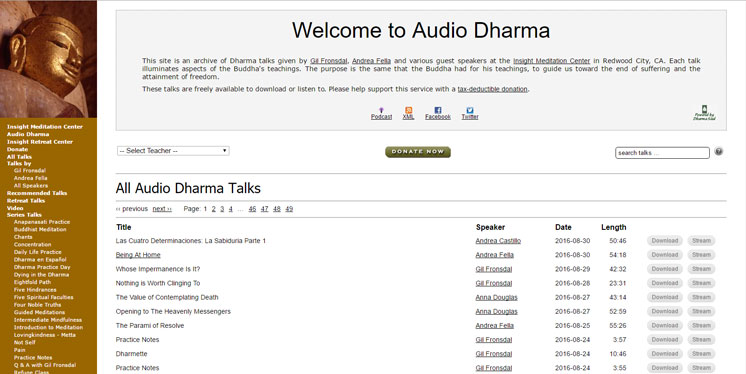Stream Whose Impermanence Is It?
746x374 pixels.
(x=701, y=269)
